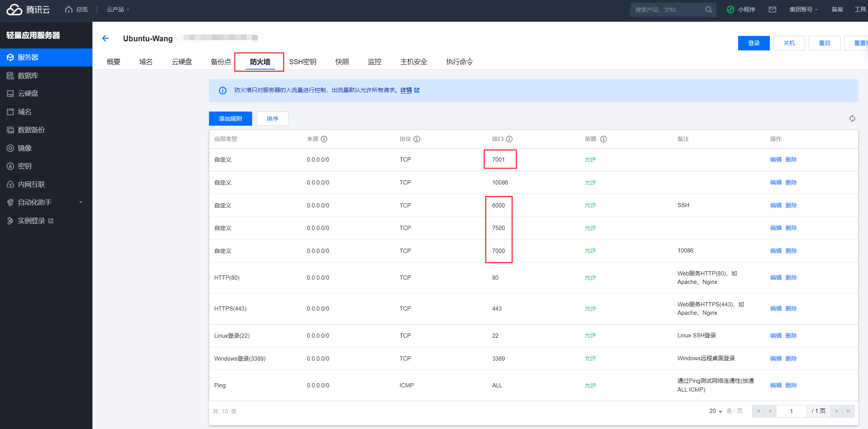The width and height of the screenshot is (868, 429).
Task: Open the 20 items-per-page dropdown
Action: 716,411
